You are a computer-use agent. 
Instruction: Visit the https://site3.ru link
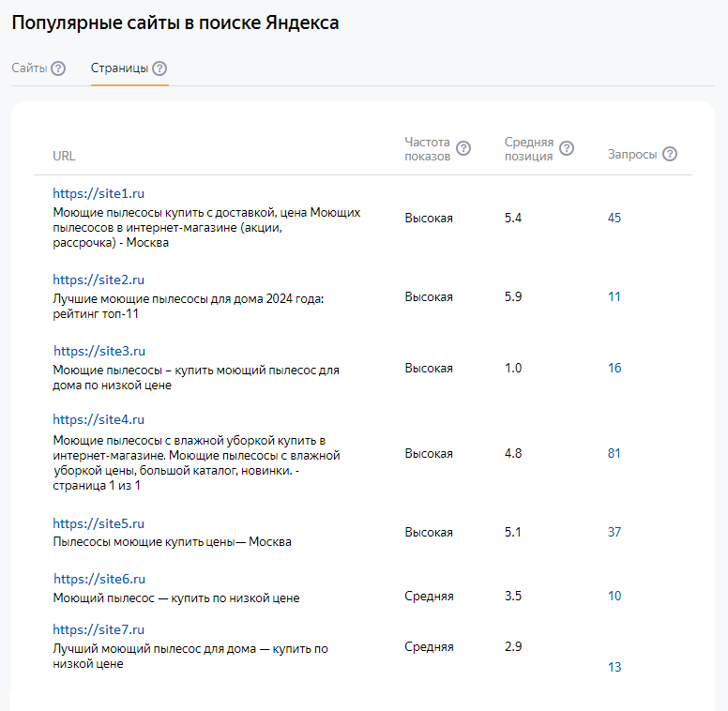click(99, 351)
